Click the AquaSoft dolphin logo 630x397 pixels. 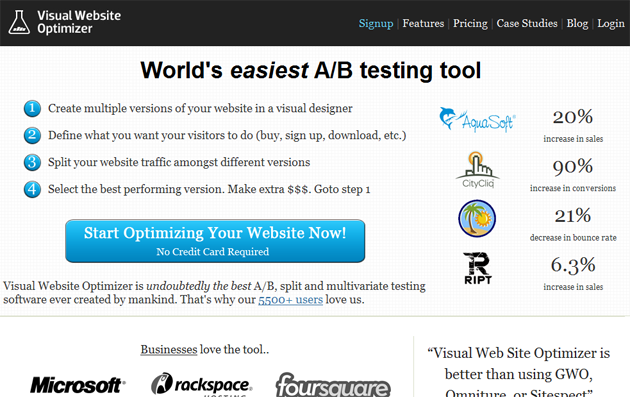tap(477, 119)
